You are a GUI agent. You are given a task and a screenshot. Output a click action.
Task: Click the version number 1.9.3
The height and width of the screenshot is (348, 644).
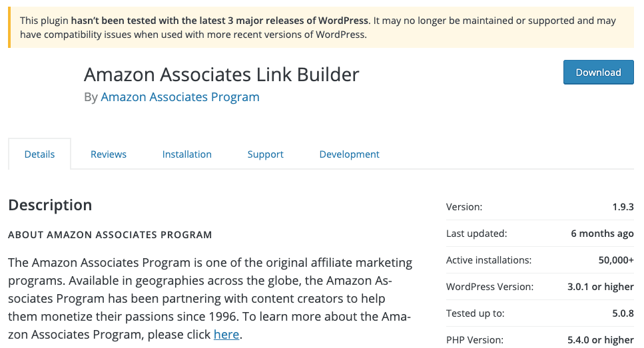(623, 207)
